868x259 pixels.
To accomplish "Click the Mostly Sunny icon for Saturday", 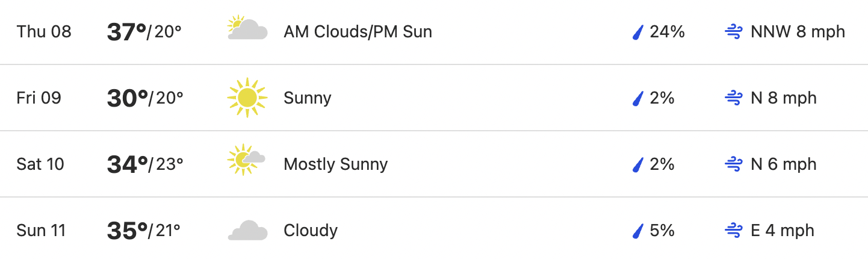I will point(247,160).
